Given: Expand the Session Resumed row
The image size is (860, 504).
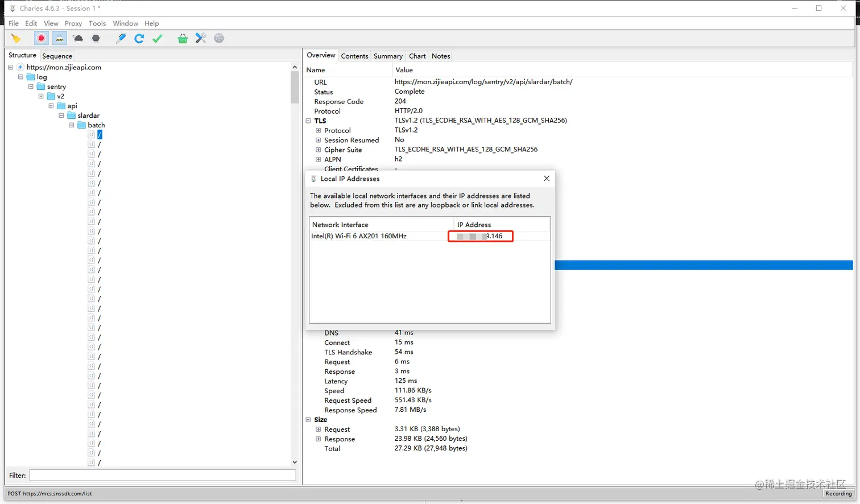Looking at the screenshot, I should coord(319,140).
